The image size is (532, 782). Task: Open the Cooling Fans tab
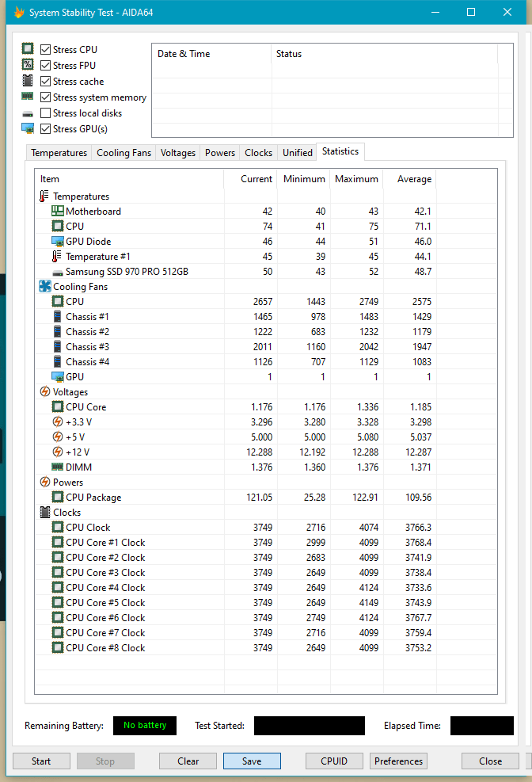pyautogui.click(x=123, y=153)
